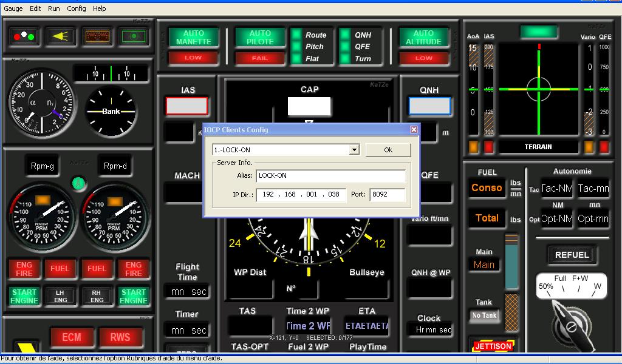Toggle the QNH mode indicator
This screenshot has height=364, width=622.
coord(346,35)
